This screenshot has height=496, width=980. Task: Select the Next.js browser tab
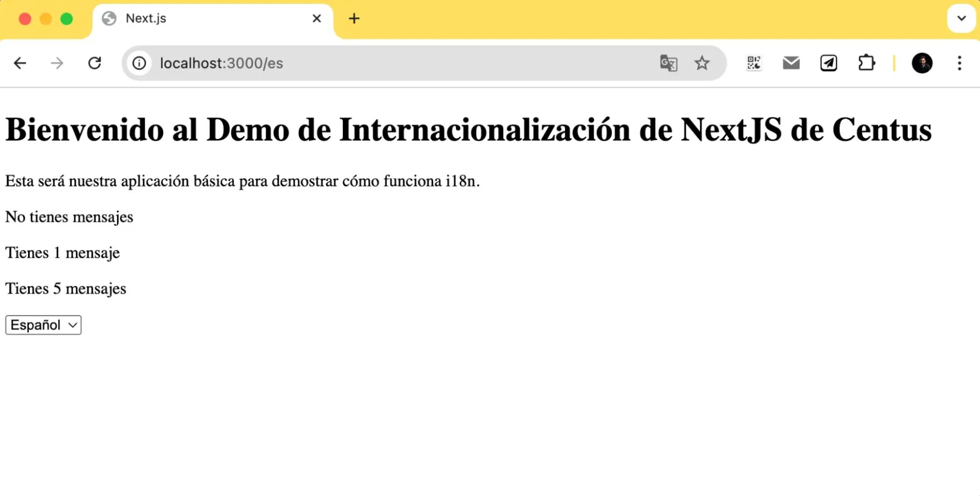click(213, 20)
